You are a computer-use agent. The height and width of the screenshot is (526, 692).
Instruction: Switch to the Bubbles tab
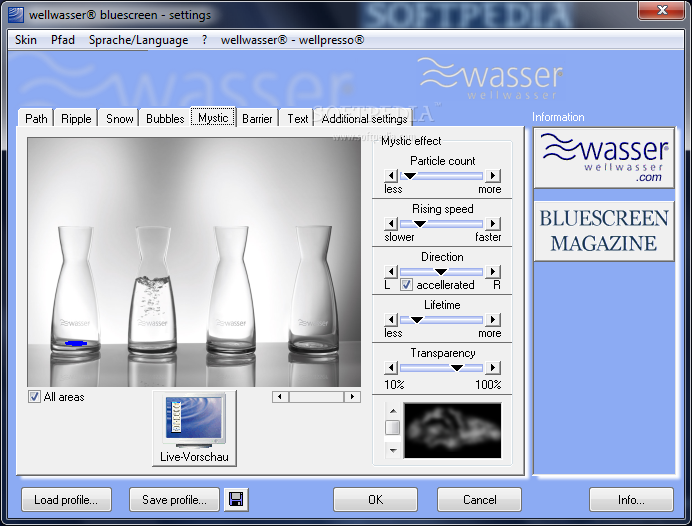[165, 118]
